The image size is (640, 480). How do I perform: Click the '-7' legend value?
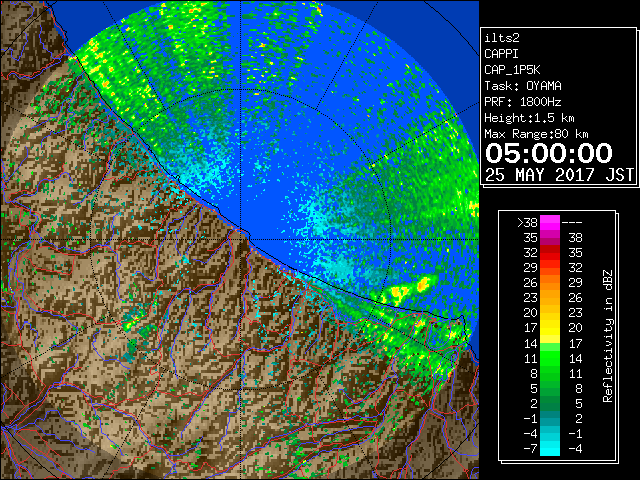click(530, 449)
